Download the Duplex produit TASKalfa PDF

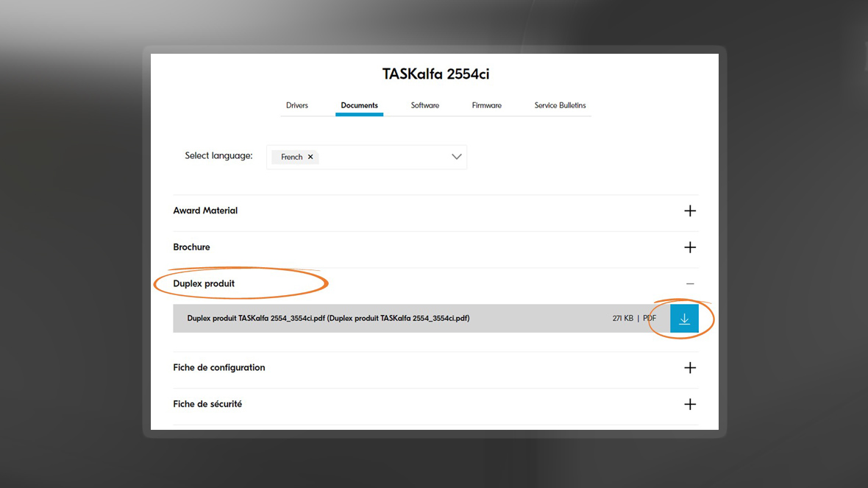click(x=684, y=319)
